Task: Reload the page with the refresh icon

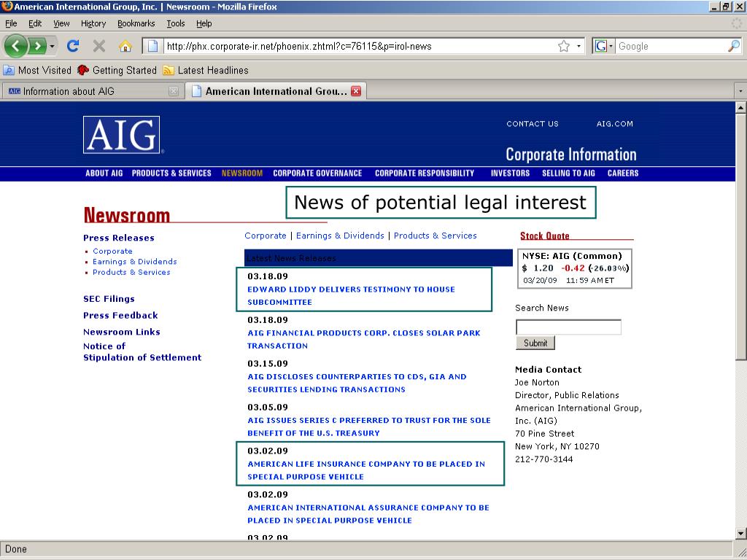Action: point(73,46)
